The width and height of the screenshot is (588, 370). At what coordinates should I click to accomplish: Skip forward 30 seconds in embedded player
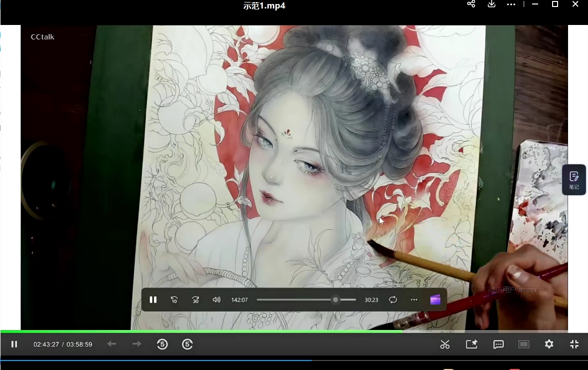(196, 300)
